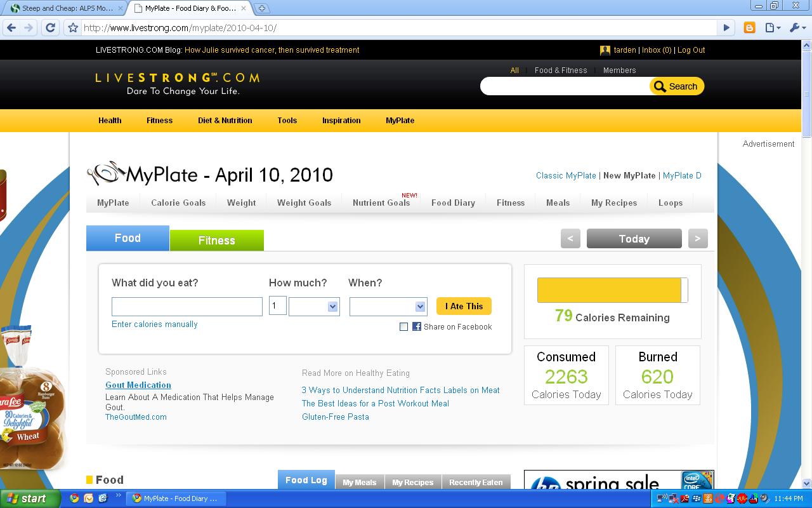Open The Best Ideas for a Post Workout Meal
Screen dimensions: 812x508
tap(376, 403)
